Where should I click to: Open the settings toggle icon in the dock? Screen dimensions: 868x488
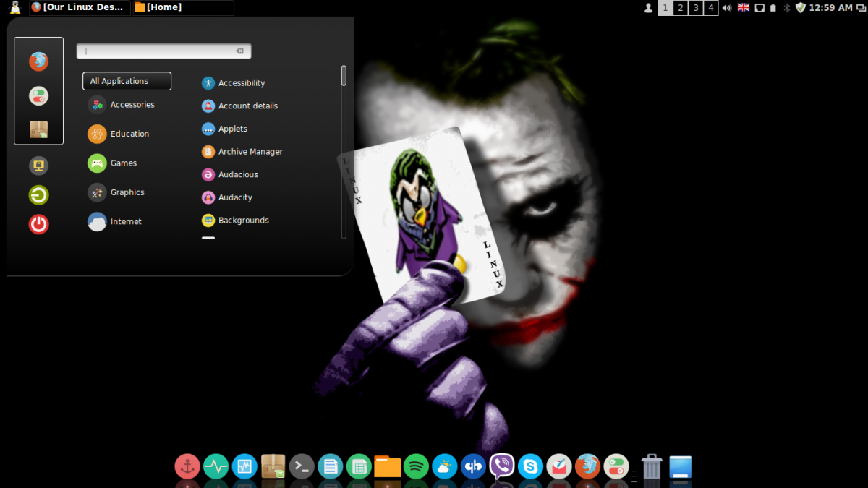click(616, 466)
